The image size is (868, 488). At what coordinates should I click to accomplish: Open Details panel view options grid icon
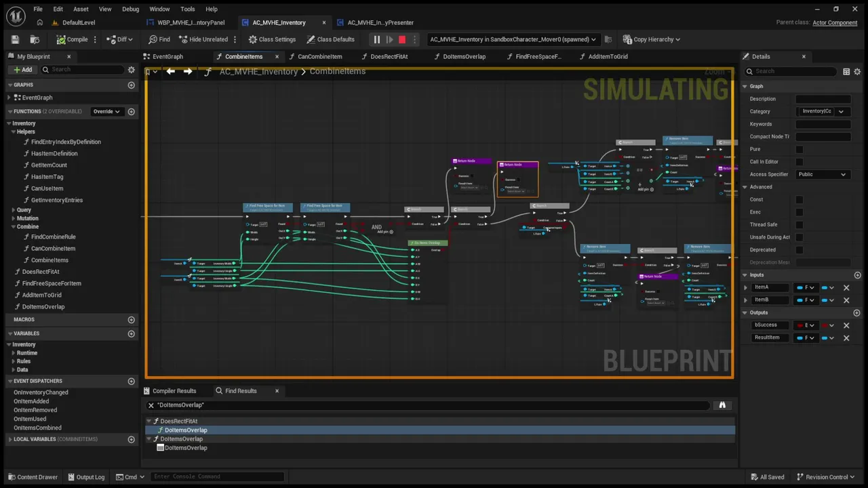point(846,71)
